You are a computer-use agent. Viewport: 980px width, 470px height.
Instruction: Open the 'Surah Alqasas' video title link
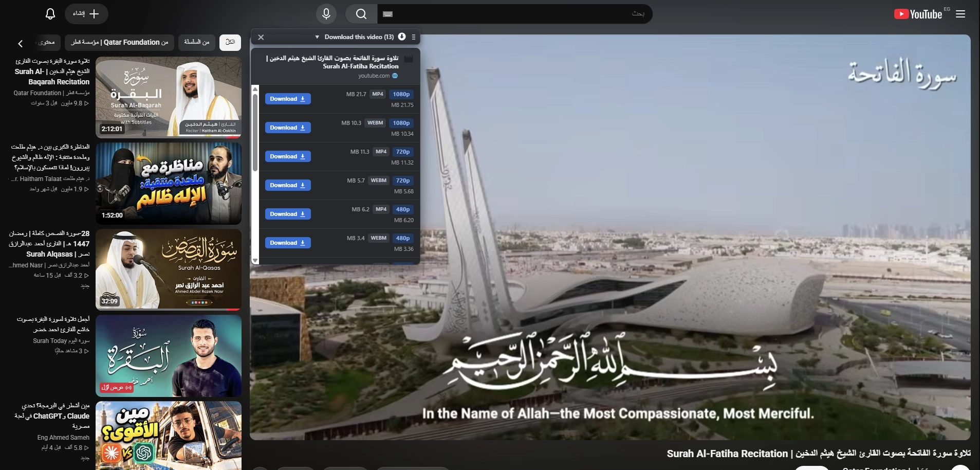pos(49,244)
